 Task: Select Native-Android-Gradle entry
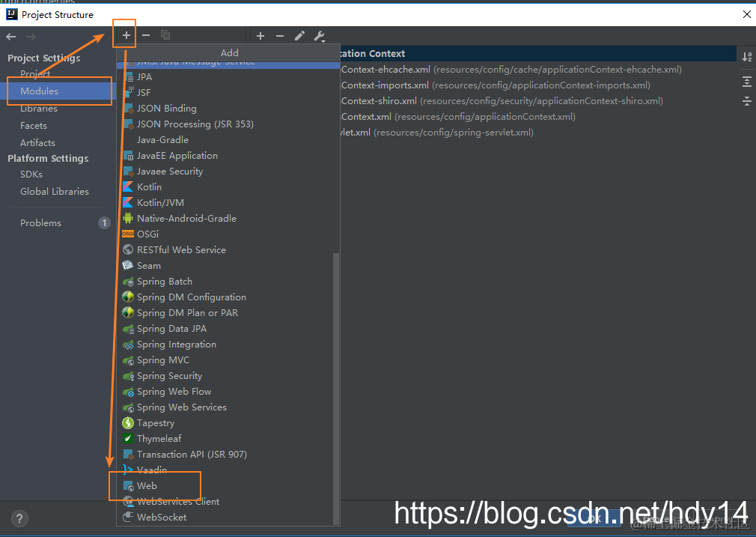[x=228, y=219]
